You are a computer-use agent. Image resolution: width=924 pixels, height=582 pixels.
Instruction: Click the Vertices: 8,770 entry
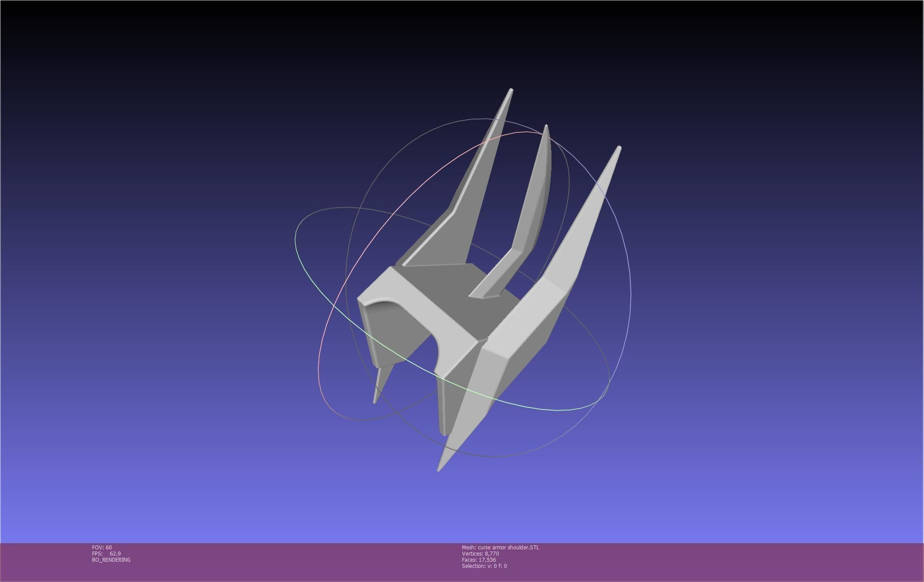480,553
